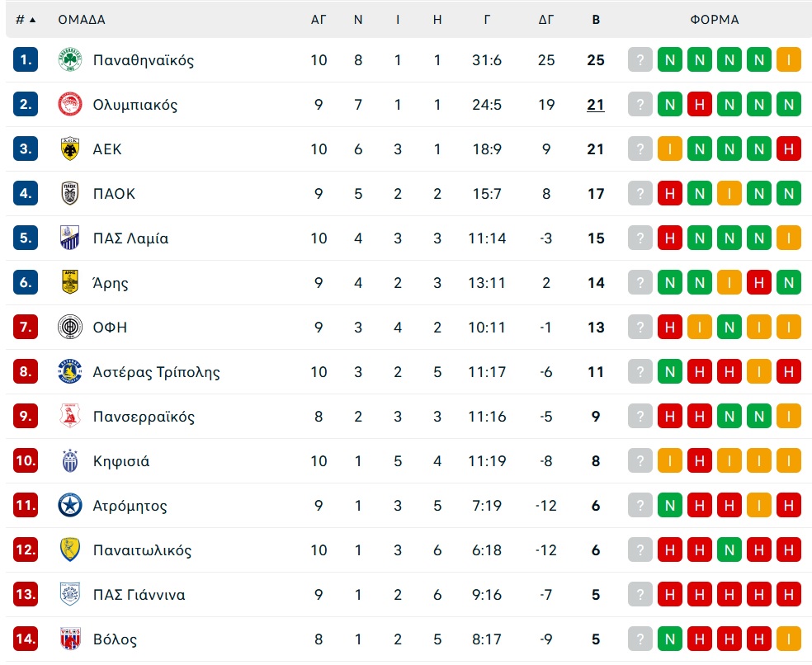The width and height of the screenshot is (812, 665).
Task: Click the Παναθηναϊκός club crest
Action: [70, 60]
